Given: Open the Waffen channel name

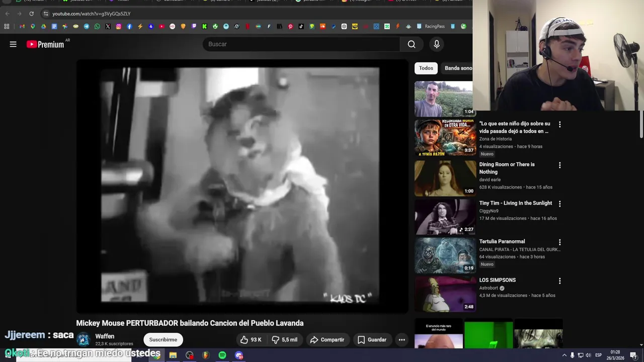Looking at the screenshot, I should pos(105,336).
